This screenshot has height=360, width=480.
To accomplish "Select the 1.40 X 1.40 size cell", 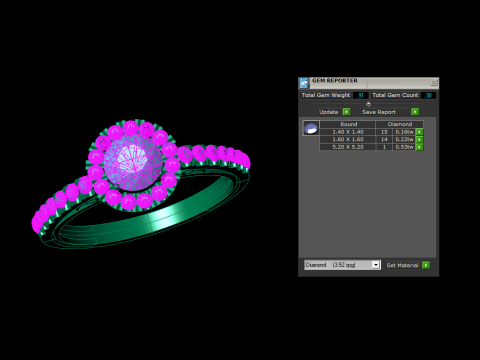I will 348,132.
